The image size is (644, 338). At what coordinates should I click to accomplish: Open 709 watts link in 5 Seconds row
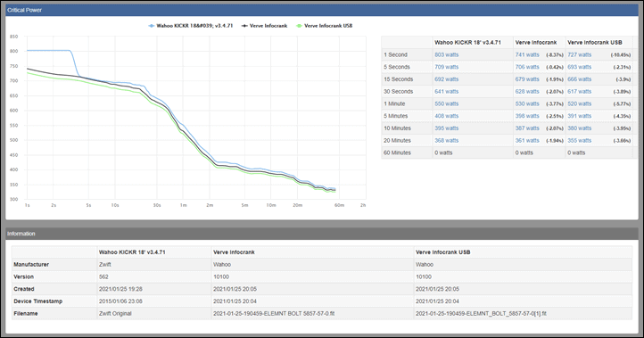click(x=447, y=67)
